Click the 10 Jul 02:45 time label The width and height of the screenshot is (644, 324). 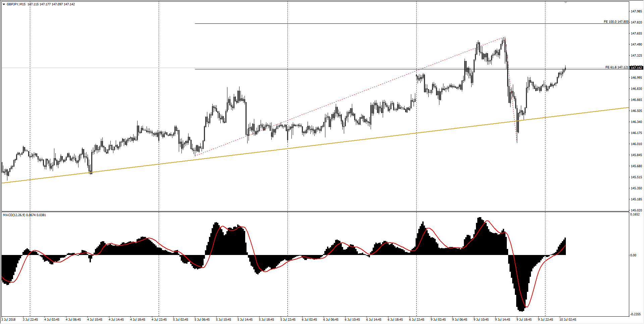568,319
